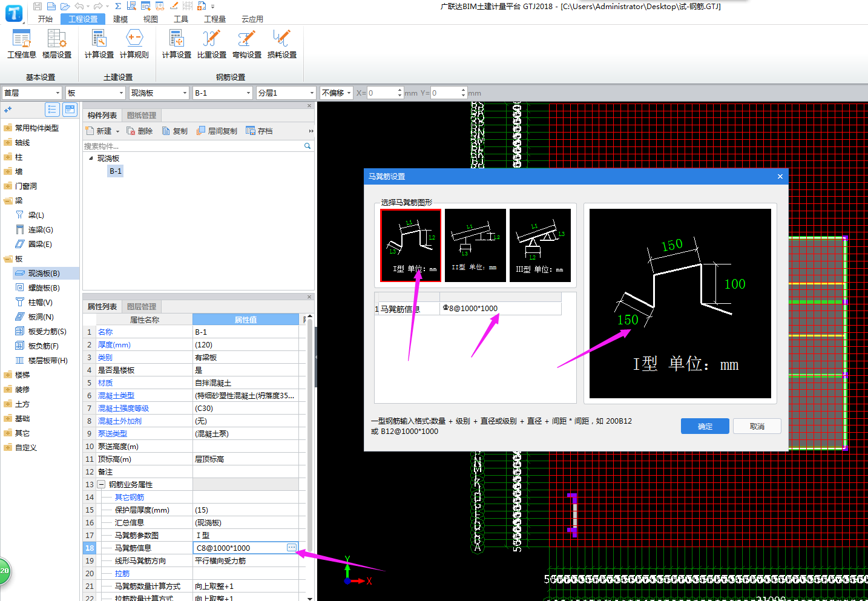Click 层间复制 copy between floors
This screenshot has width=868, height=601.
point(217,131)
